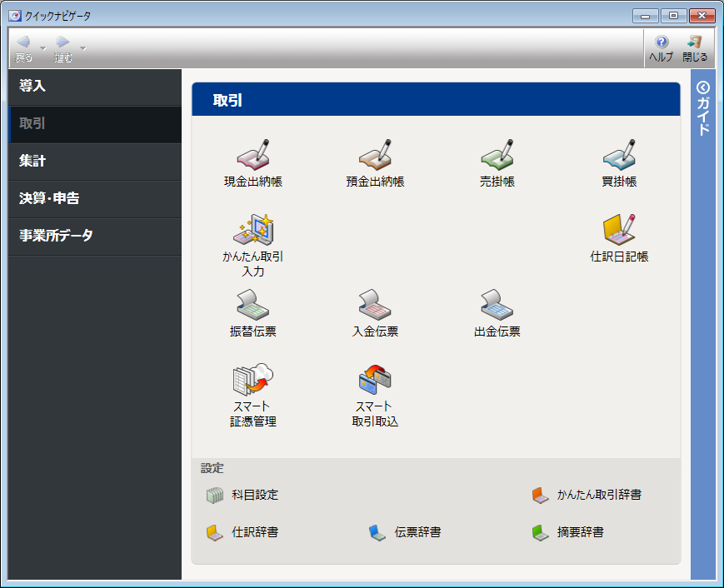This screenshot has width=724, height=588.
Task: Open the 戻る history dropdown arrow
Action: point(43,48)
